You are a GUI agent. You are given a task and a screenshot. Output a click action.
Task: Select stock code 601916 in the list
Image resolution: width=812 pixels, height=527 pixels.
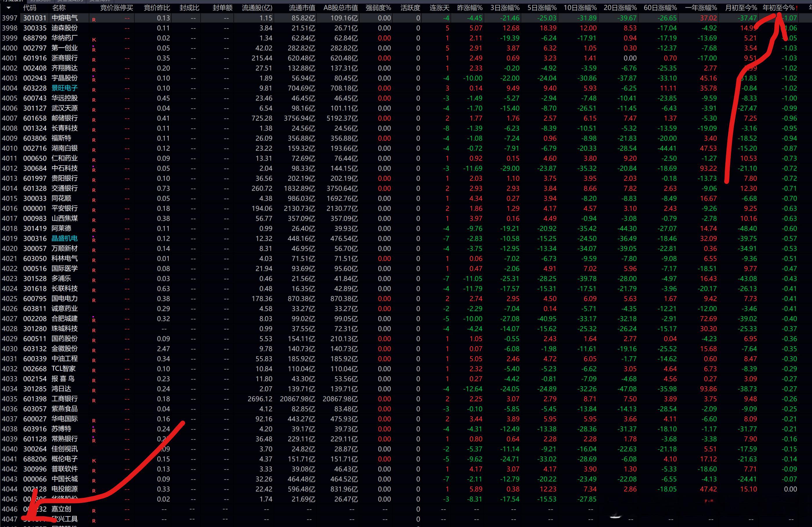pyautogui.click(x=35, y=58)
